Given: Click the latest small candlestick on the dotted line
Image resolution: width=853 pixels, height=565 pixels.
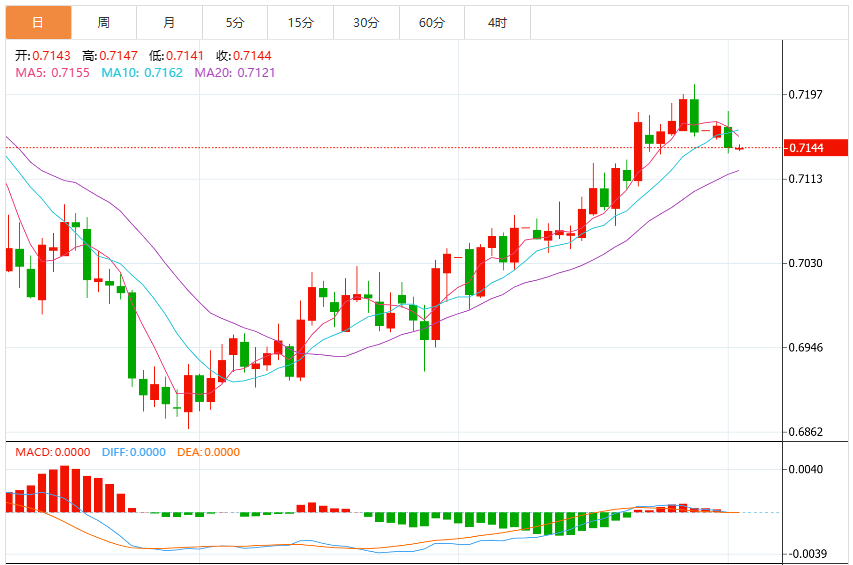Looking at the screenshot, I should (739, 148).
